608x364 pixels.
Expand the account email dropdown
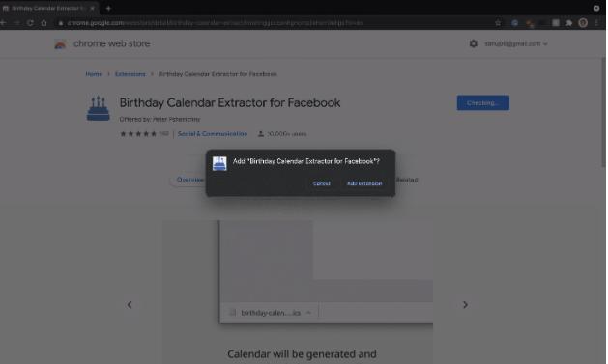pyautogui.click(x=516, y=44)
